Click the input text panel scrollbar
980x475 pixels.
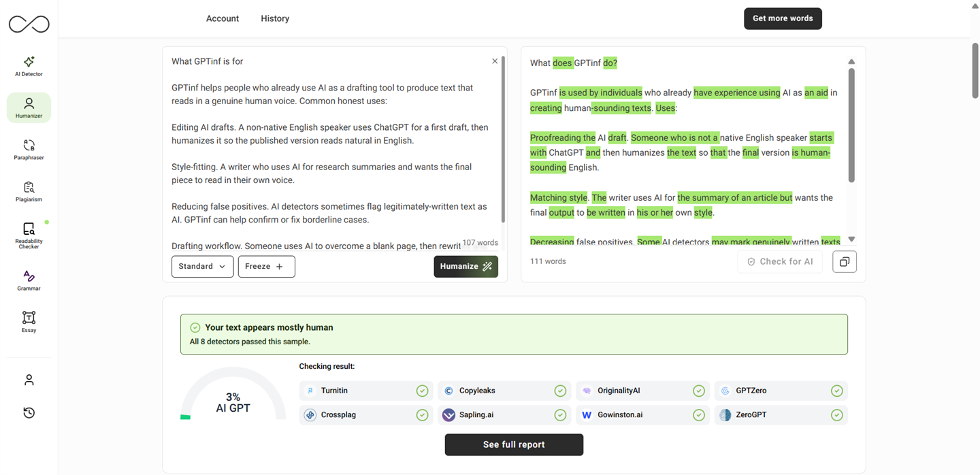[x=503, y=140]
